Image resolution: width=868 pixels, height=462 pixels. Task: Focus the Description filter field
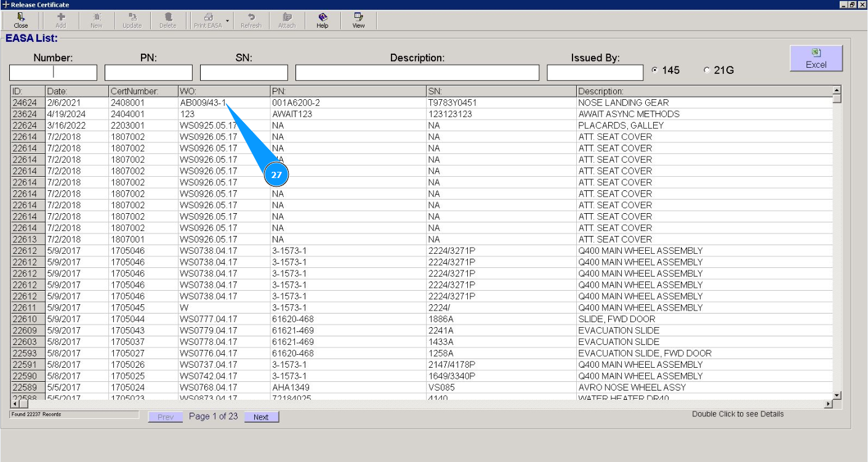coord(417,73)
